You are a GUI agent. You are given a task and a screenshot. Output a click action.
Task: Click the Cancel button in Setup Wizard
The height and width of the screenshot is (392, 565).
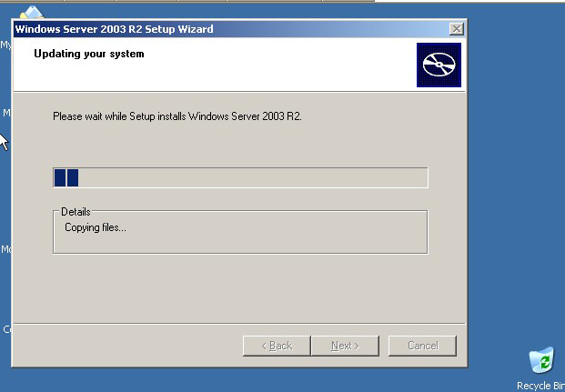[x=422, y=346]
